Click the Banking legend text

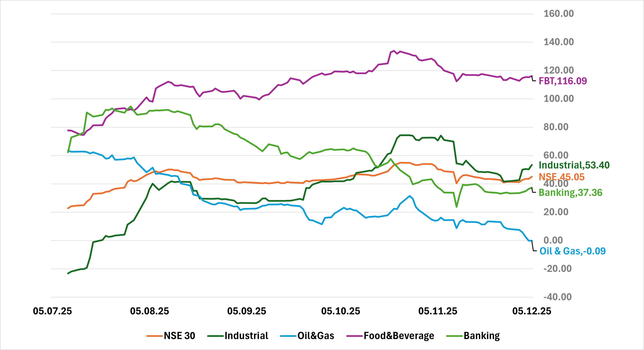(481, 336)
